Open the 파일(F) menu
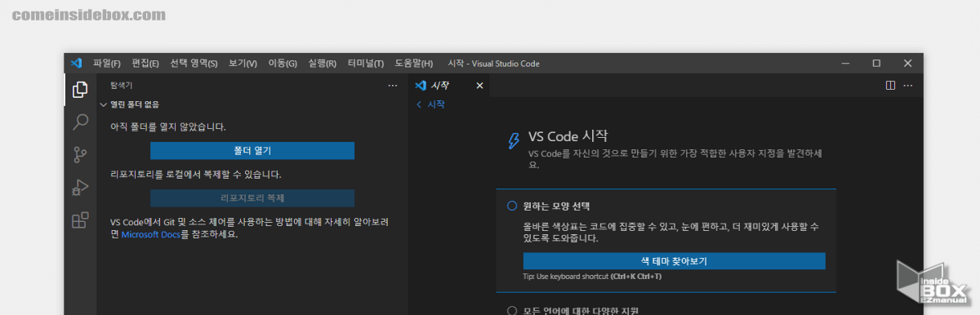 (x=107, y=64)
